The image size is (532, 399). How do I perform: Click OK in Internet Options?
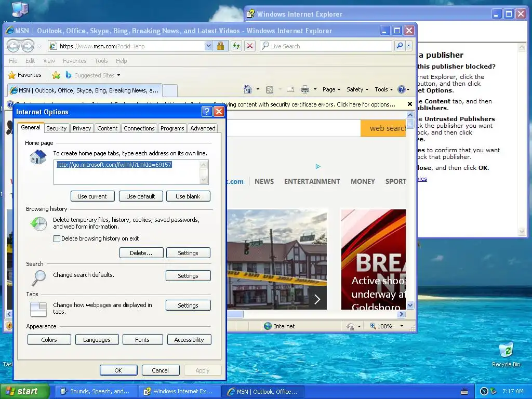[x=118, y=370]
